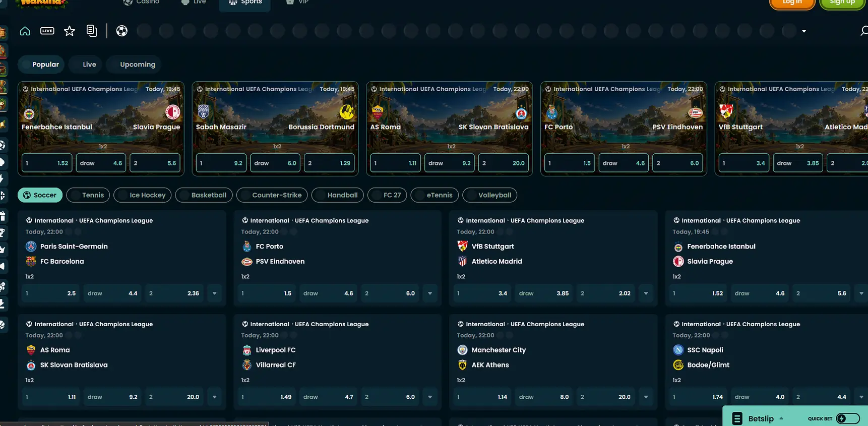Select the Ice Hockey sport filter
This screenshot has height=426, width=868.
coord(143,195)
